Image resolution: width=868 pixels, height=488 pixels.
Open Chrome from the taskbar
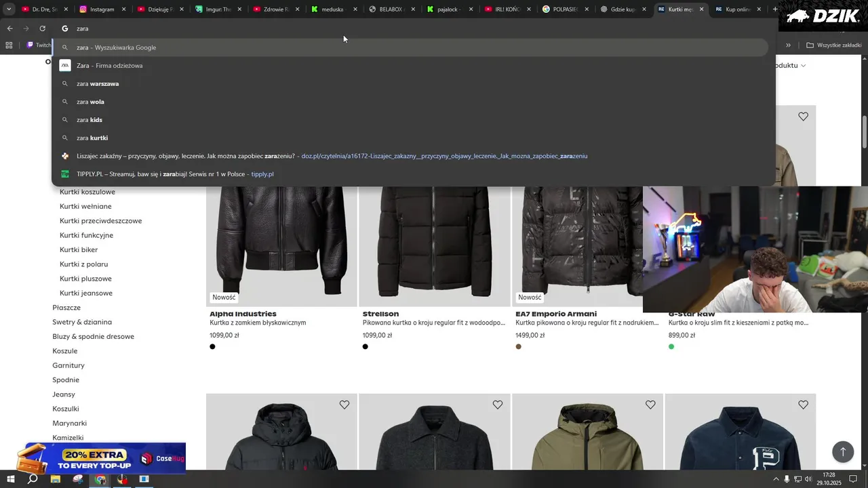(100, 479)
